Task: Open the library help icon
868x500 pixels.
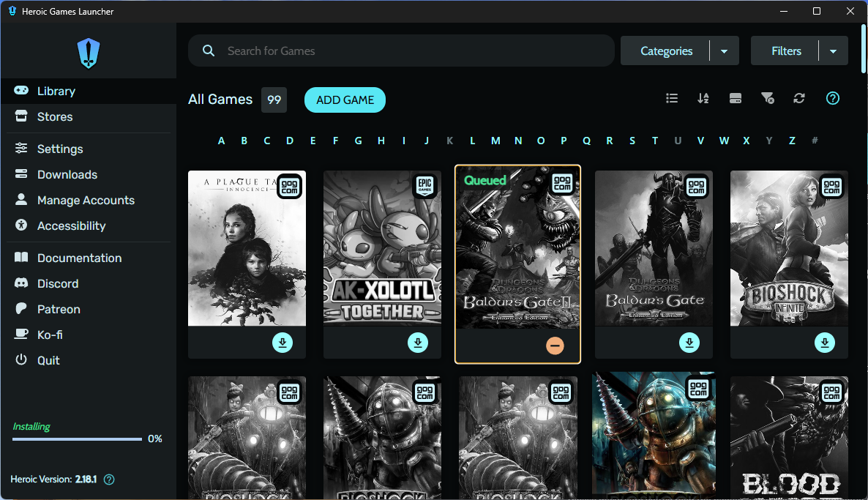Action: 833,98
